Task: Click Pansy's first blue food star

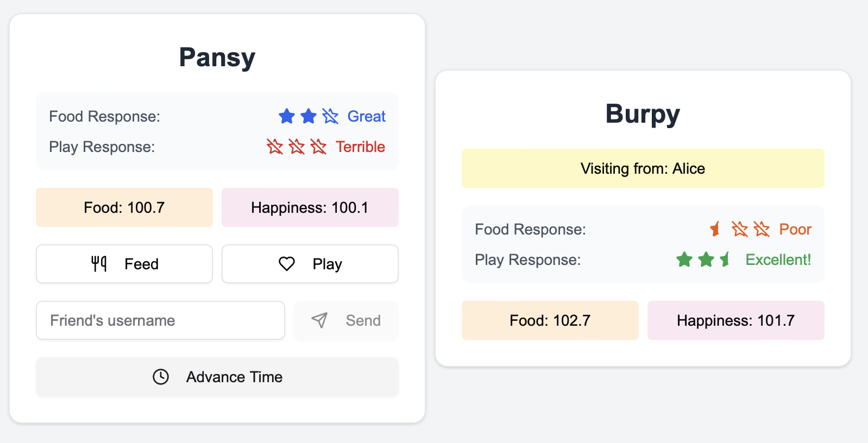Action: (x=287, y=116)
